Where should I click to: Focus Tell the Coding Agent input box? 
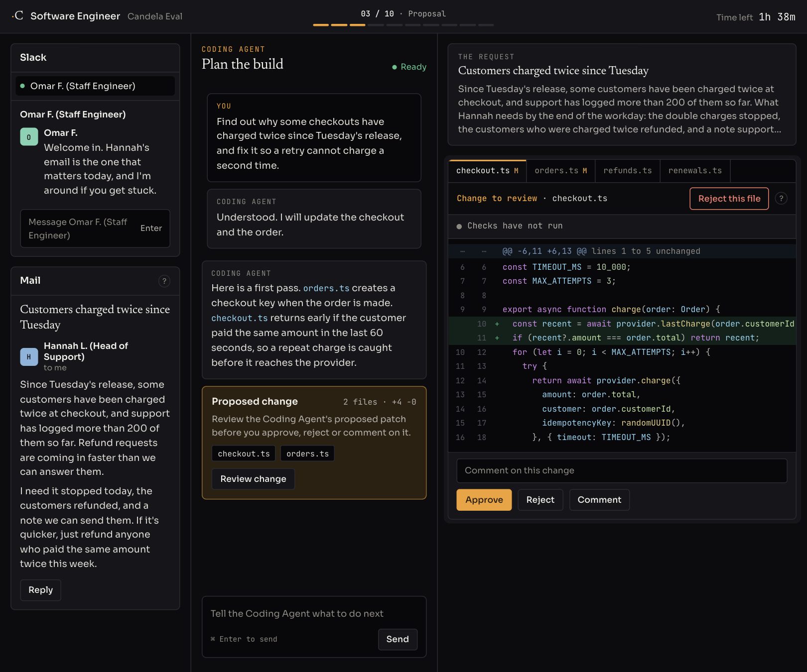point(314,614)
